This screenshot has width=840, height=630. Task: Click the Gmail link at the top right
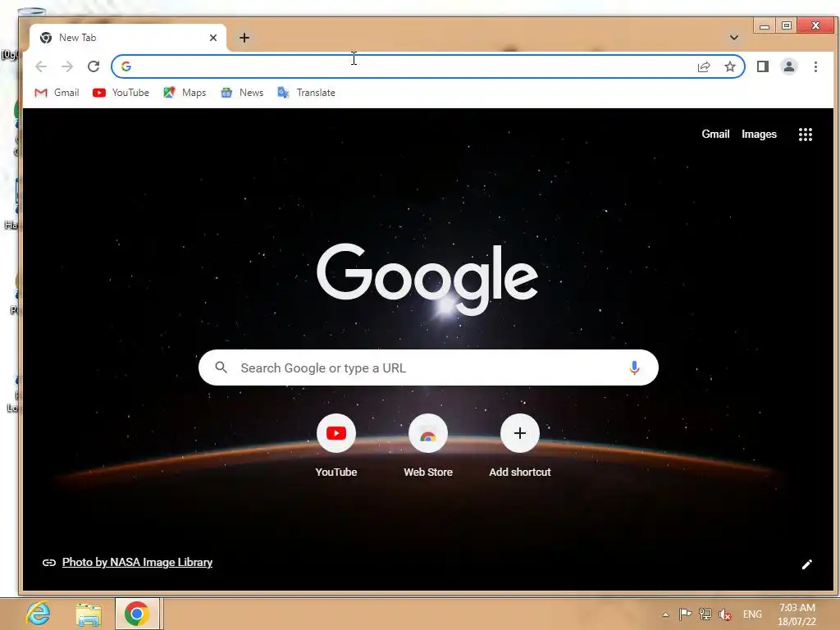pos(715,134)
